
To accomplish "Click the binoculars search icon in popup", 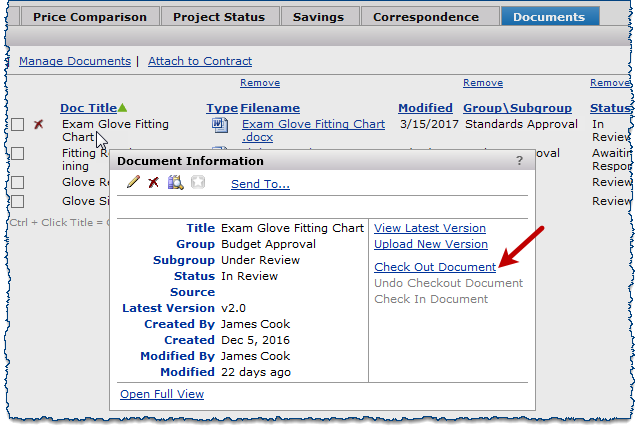I will click(175, 183).
